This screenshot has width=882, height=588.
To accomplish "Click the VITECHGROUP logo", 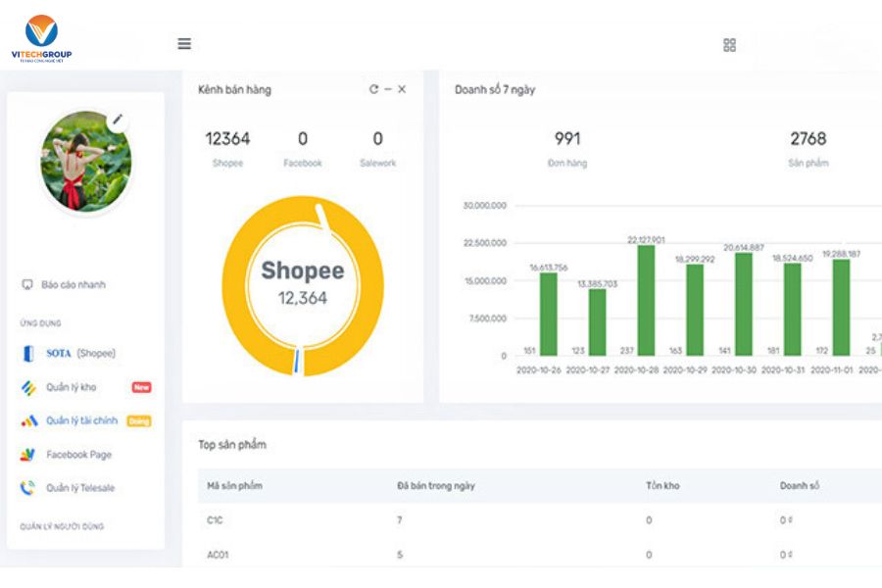I will click(41, 38).
